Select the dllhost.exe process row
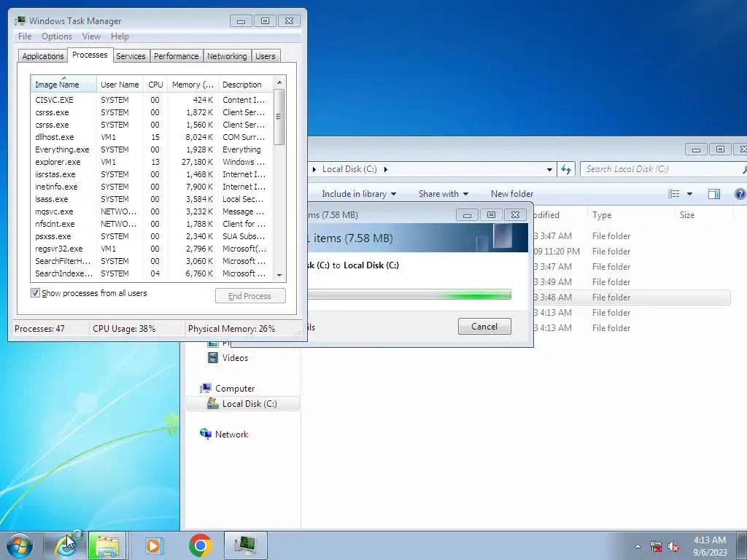Viewport: 747px width, 560px height. pyautogui.click(x=152, y=137)
